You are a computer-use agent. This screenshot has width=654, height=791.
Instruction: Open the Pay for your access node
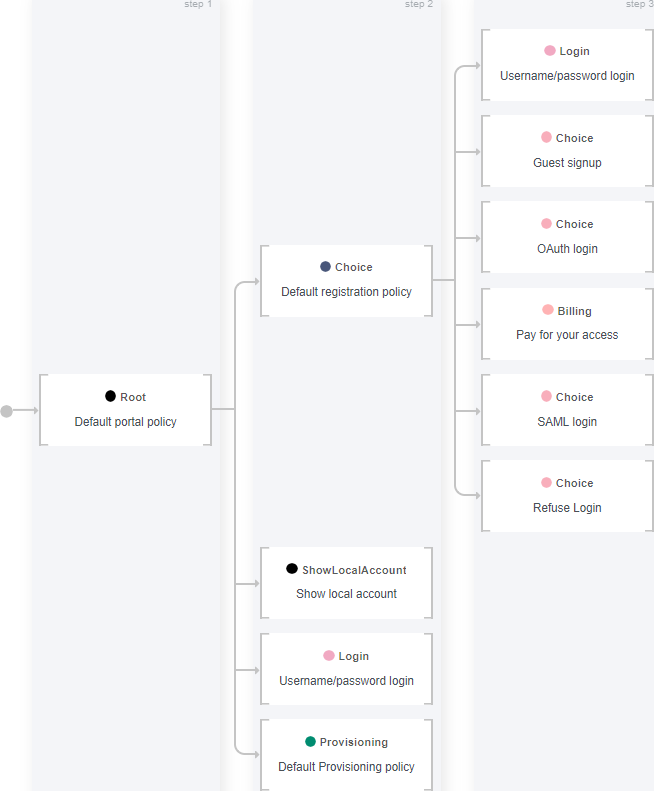click(567, 324)
